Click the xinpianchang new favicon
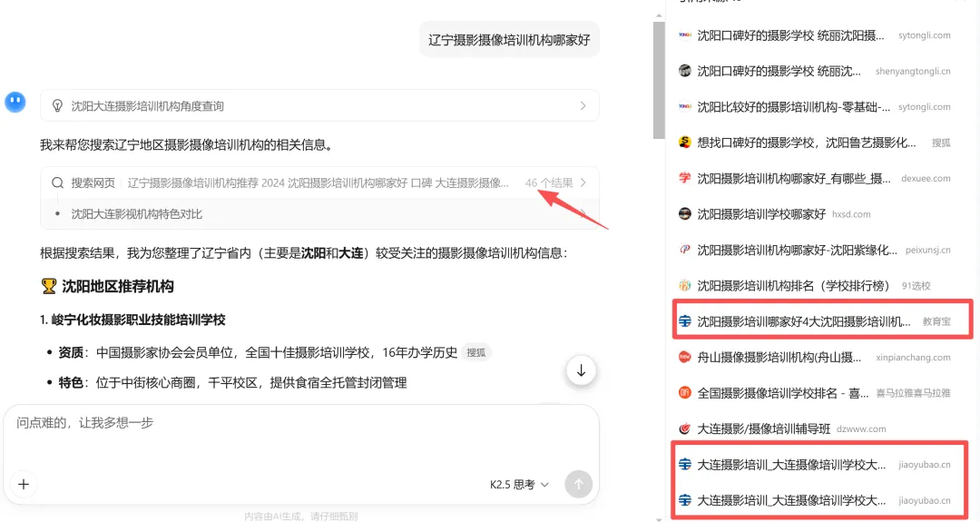980x522 pixels. coord(685,357)
